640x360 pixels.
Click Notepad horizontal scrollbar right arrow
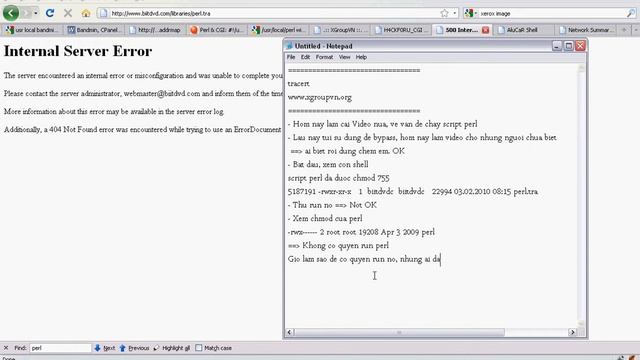[572, 332]
